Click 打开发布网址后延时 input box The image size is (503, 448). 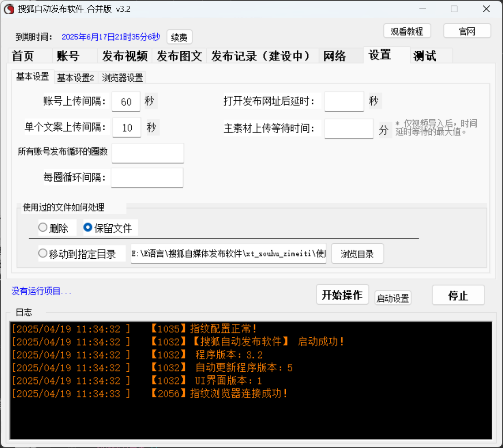344,102
